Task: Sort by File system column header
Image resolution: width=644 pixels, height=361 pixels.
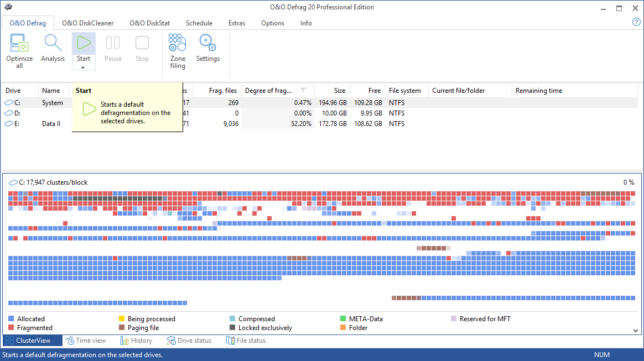Action: 407,91
